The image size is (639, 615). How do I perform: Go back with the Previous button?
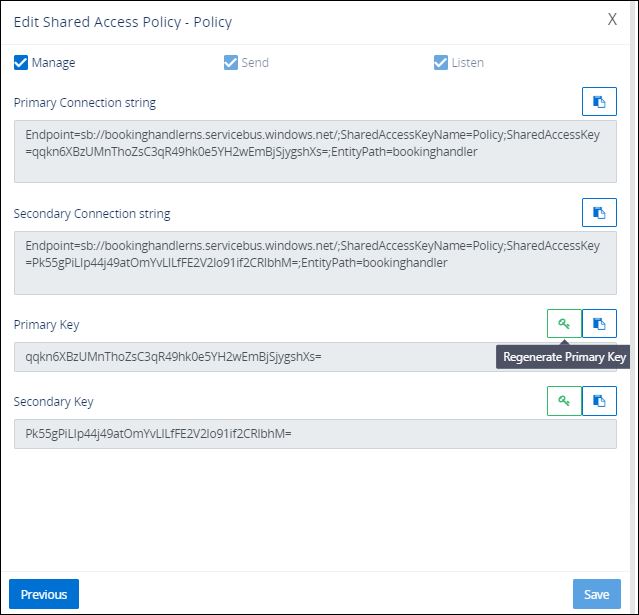pyautogui.click(x=44, y=594)
